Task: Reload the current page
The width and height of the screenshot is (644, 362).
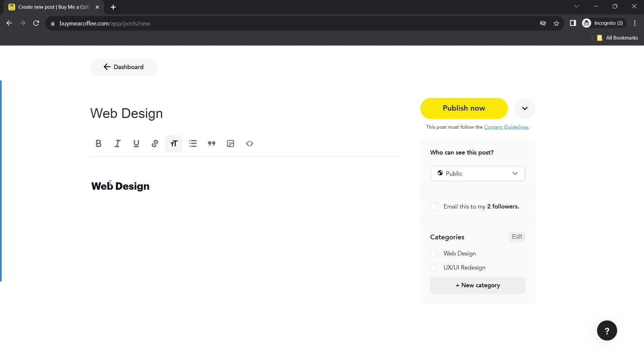Action: [x=36, y=23]
